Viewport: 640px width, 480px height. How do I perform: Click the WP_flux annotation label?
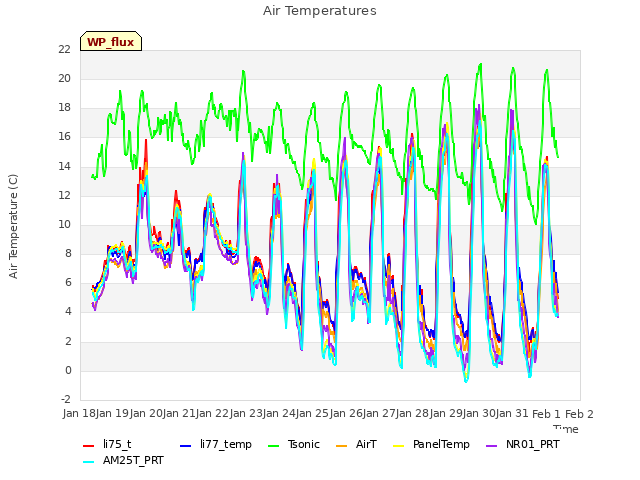111,41
